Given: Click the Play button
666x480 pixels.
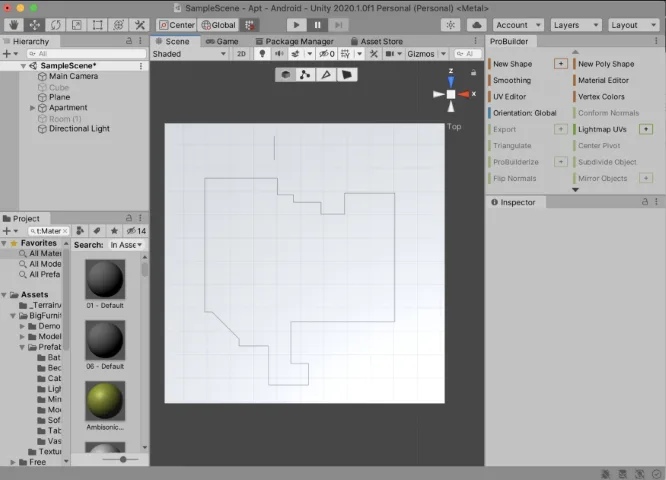Looking at the screenshot, I should coord(296,25).
